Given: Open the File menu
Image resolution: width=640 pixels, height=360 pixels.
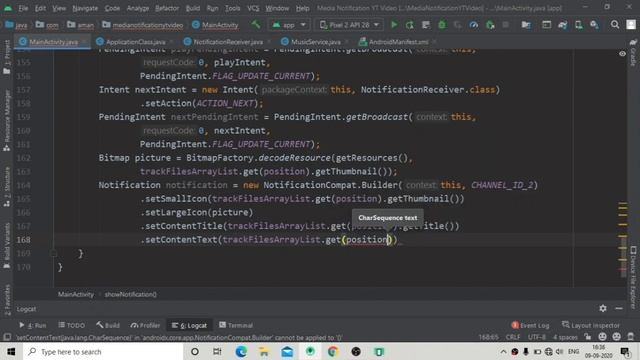Looking at the screenshot, I should pos(23,8).
